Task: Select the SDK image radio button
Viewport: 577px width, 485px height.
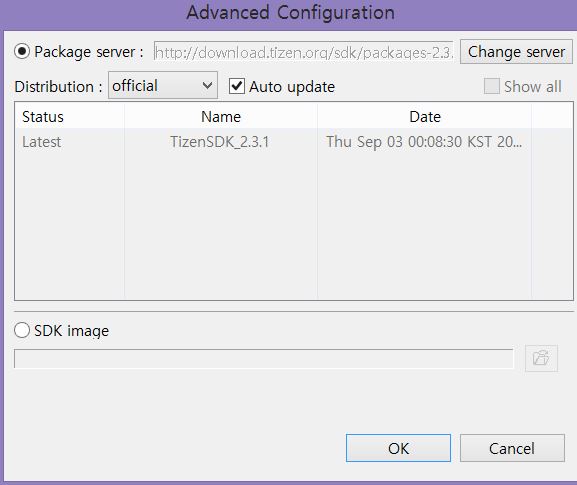Action: pos(22,330)
